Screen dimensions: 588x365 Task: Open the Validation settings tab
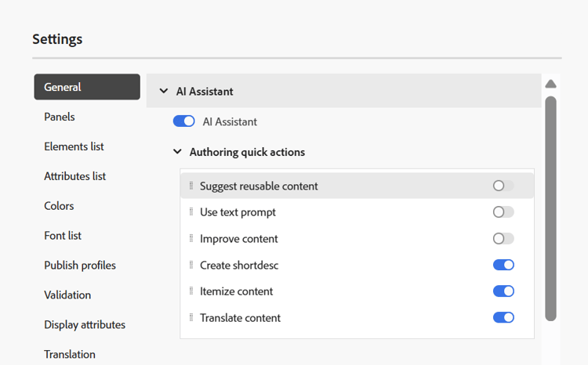[x=67, y=295]
